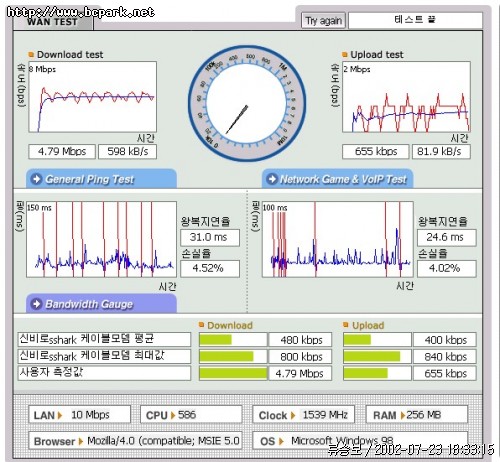500x462 pixels.
Task: Click the 81.9 kB/s upload rate field
Action: coord(441,152)
